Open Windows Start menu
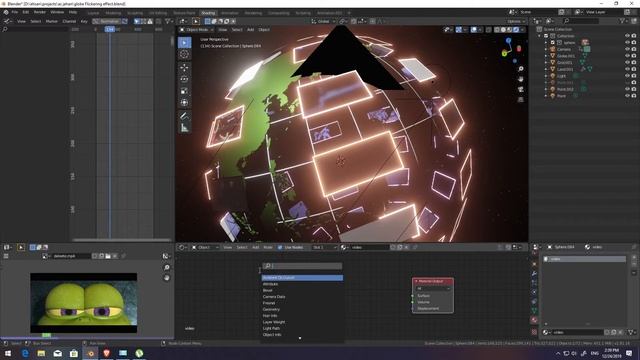Viewport: 640px width, 360px height. click(8, 353)
